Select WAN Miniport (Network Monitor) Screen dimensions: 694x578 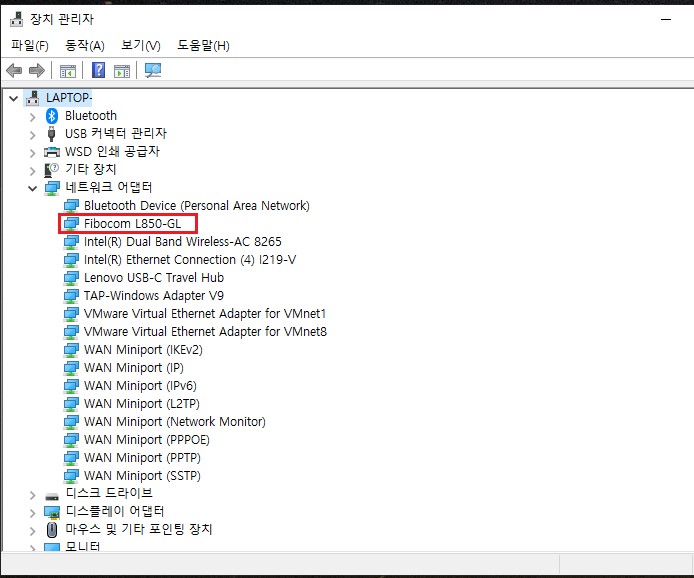(175, 422)
